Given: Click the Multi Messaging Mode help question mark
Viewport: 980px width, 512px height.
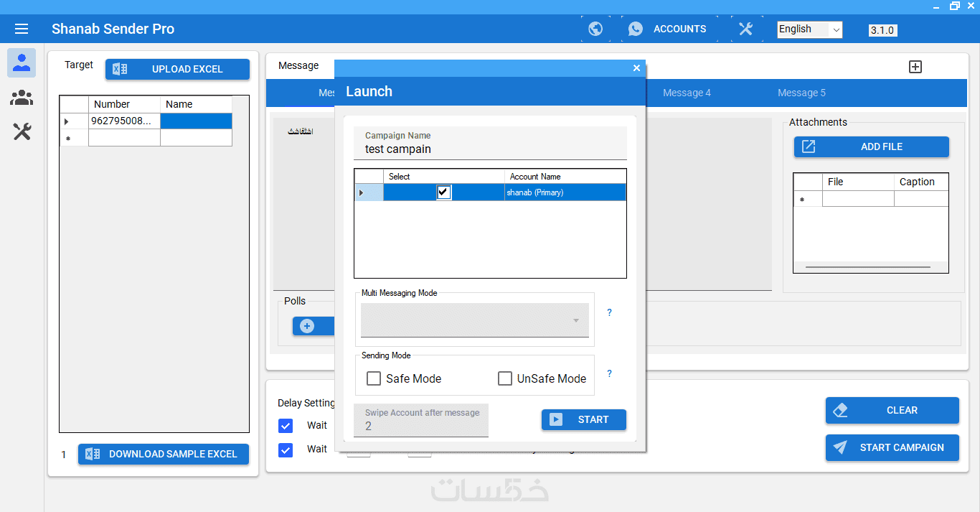Looking at the screenshot, I should (x=609, y=312).
